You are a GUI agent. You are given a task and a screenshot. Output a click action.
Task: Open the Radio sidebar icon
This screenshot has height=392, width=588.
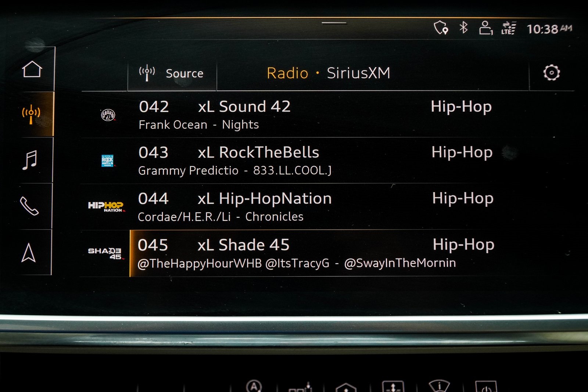(31, 114)
